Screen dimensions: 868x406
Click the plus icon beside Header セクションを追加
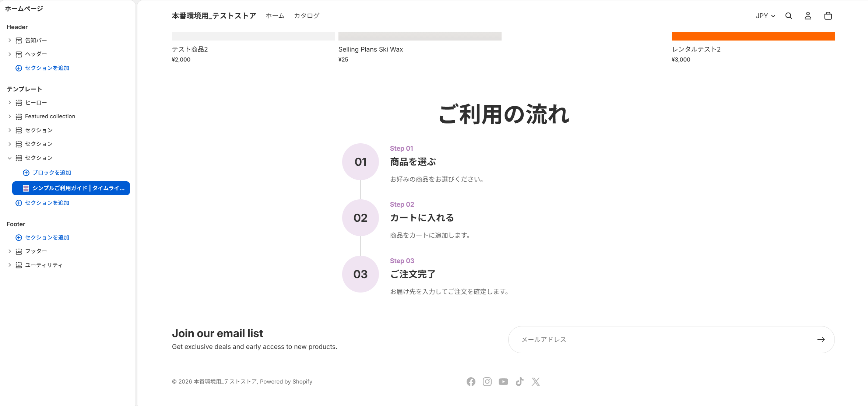pyautogui.click(x=18, y=68)
